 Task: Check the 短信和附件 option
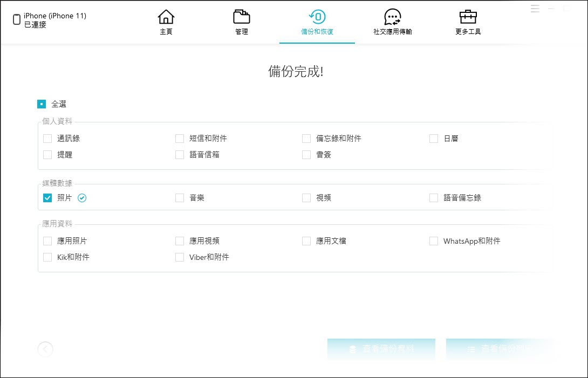[180, 138]
